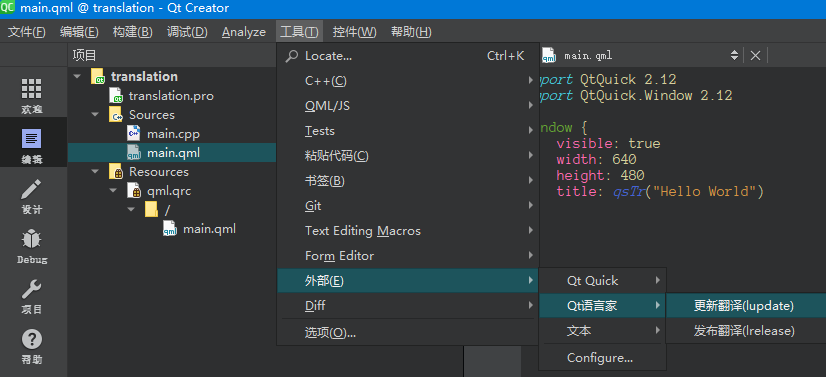
Task: Click the qml.qrc resource file icon
Action: click(x=134, y=191)
